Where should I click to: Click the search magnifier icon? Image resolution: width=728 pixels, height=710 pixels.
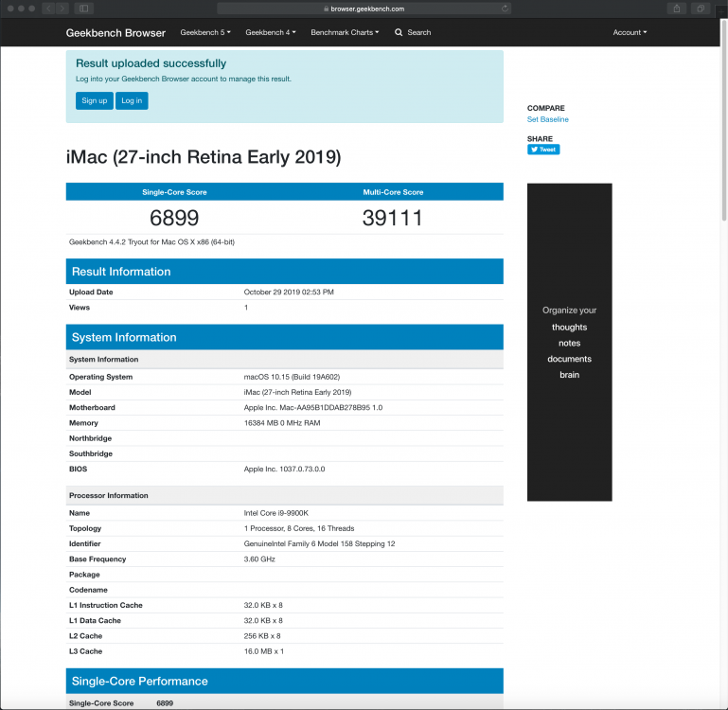[399, 32]
